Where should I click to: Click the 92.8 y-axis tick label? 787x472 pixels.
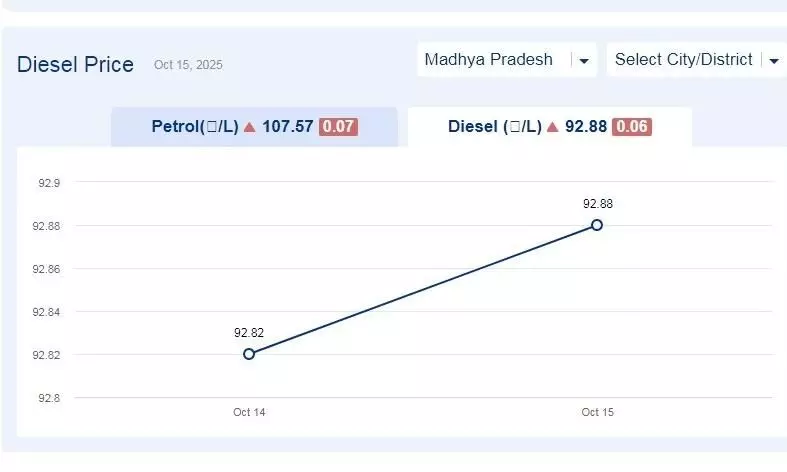(48, 397)
